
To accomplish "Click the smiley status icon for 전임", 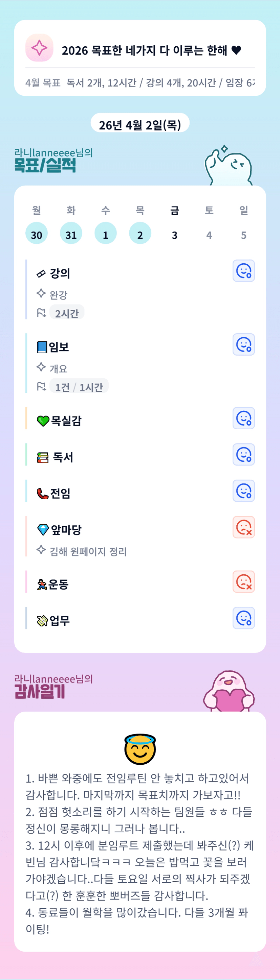I will (x=243, y=491).
